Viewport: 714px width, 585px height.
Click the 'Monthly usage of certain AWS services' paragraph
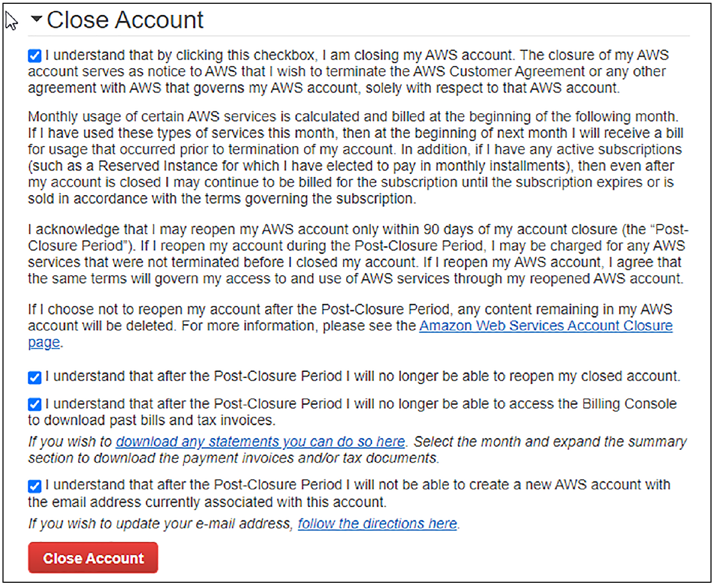356,158
